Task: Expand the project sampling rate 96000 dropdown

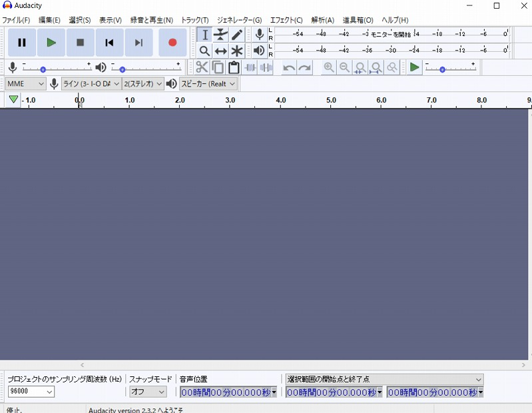Action: coord(31,392)
